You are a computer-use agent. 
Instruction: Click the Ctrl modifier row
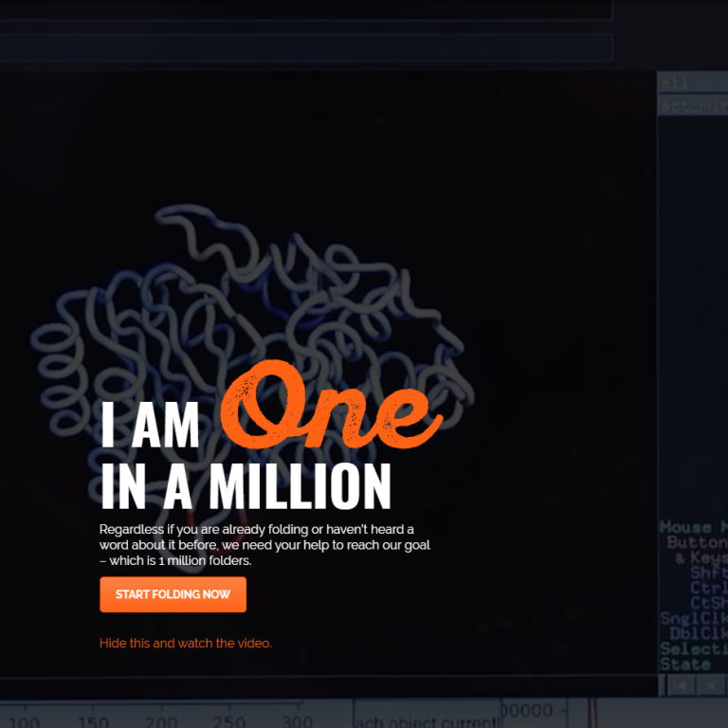708,588
